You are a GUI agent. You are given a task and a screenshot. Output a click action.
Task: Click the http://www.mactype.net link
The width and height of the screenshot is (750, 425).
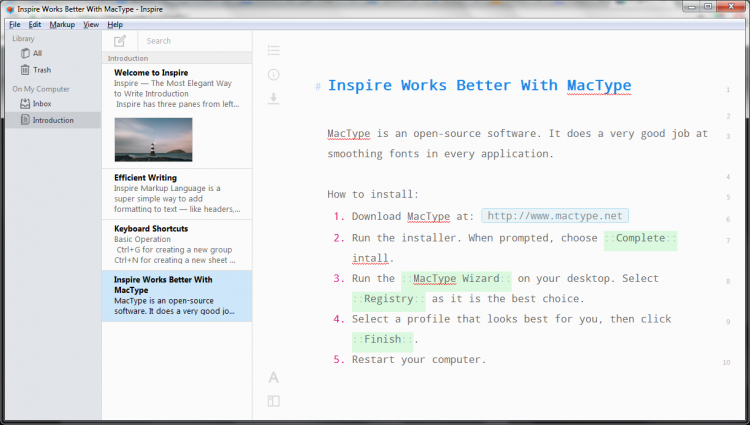click(x=555, y=216)
